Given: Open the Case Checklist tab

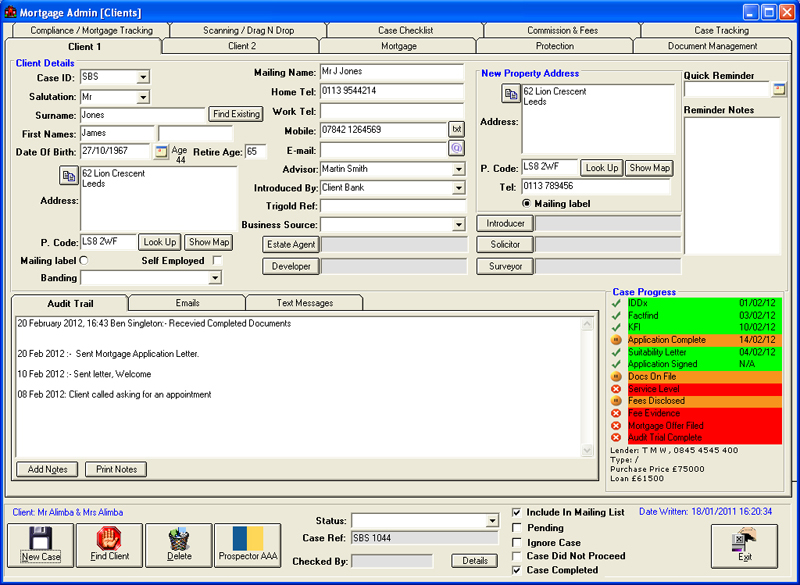Looking at the screenshot, I should tap(406, 31).
